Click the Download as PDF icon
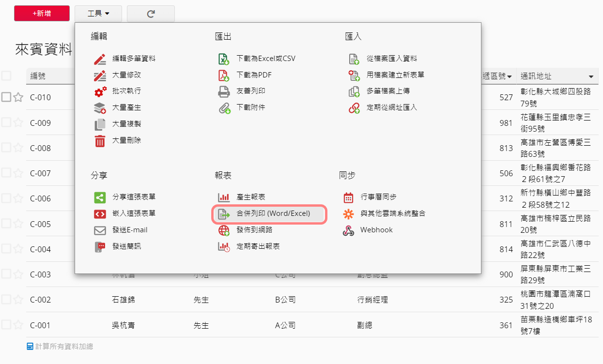Image resolution: width=603 pixels, height=364 pixels. (x=223, y=76)
